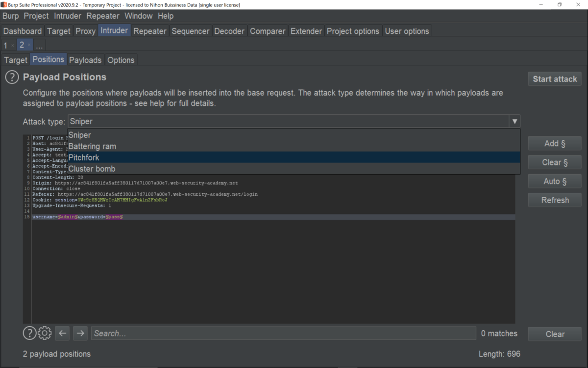
Task: Close Intruder attack tab 2
Action: 29,45
